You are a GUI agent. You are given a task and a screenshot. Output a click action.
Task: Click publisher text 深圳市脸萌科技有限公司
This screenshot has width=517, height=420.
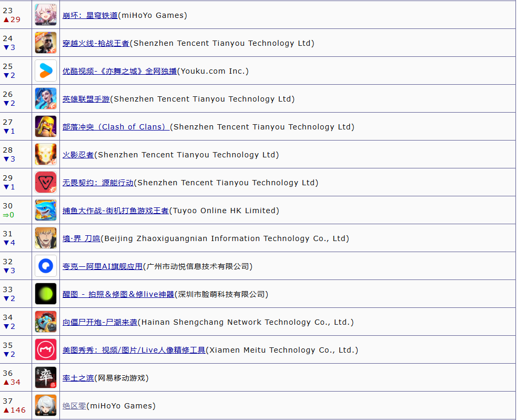pyautogui.click(x=221, y=294)
